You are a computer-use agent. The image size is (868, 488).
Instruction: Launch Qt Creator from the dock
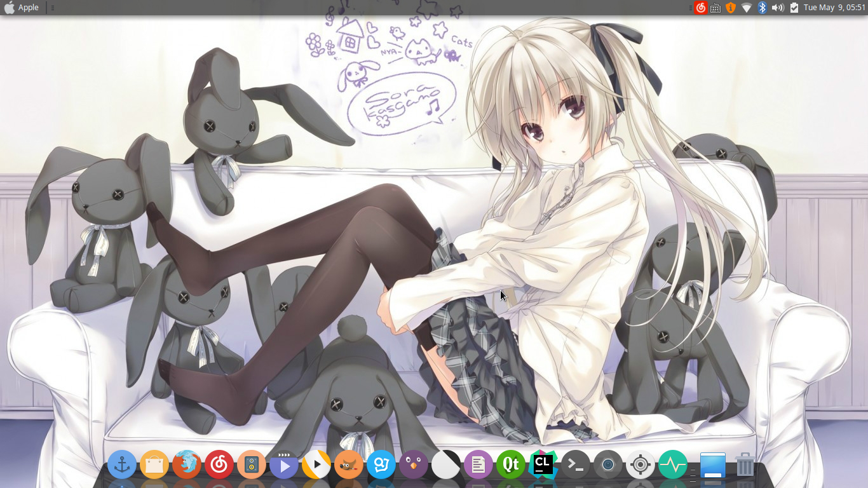pyautogui.click(x=511, y=465)
